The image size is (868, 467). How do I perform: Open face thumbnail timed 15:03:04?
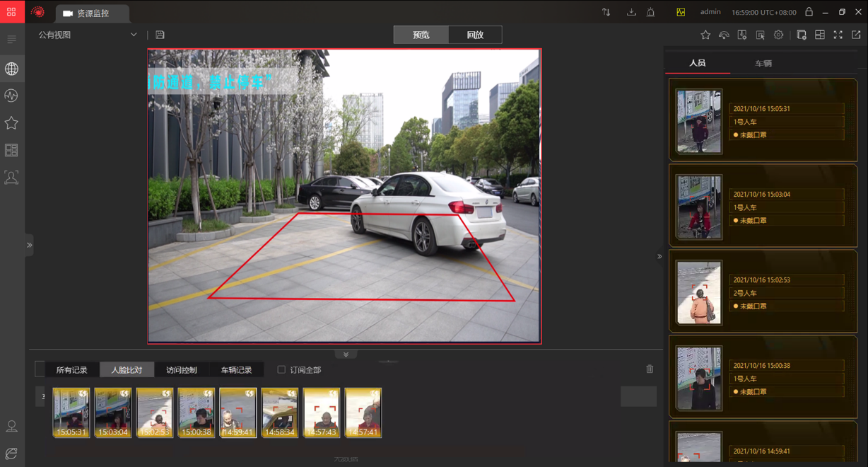(113, 413)
